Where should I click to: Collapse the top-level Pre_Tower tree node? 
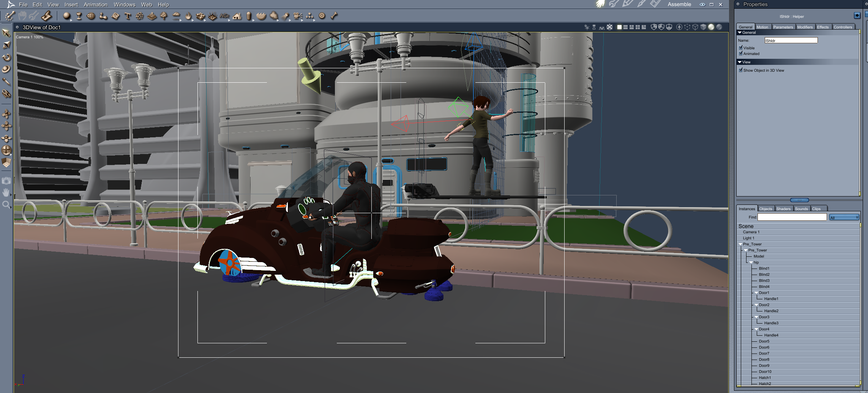(740, 244)
